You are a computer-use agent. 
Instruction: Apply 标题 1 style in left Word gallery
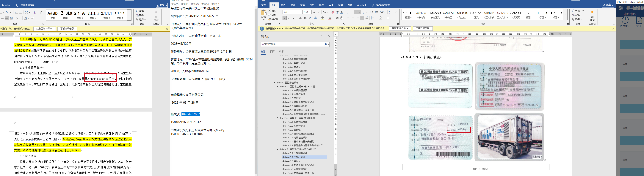pos(66,15)
